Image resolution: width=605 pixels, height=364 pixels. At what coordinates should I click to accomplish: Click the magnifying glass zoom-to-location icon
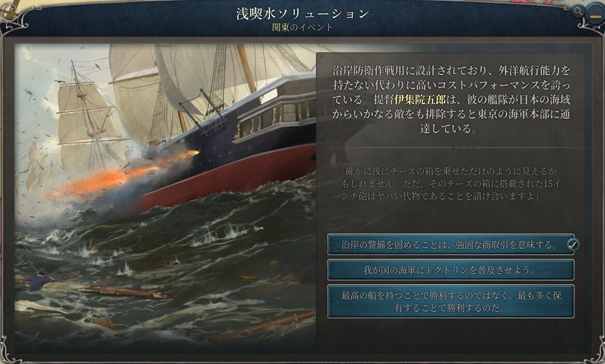point(578,11)
